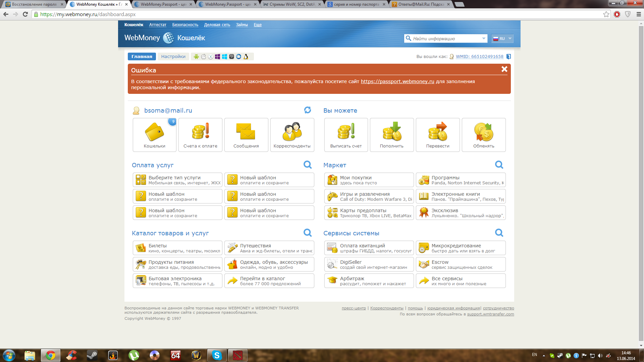
Task: Click the WebMoney Кошелёк logo
Action: pyautogui.click(x=165, y=38)
